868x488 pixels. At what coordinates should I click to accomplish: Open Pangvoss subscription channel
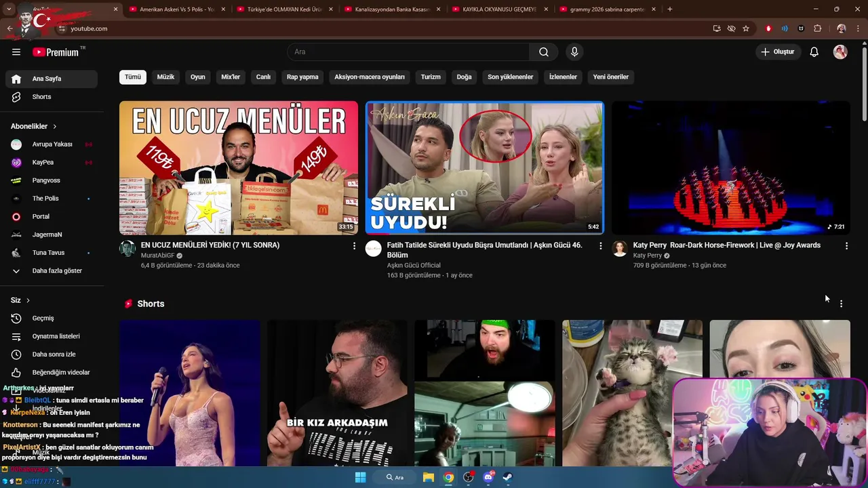point(52,180)
